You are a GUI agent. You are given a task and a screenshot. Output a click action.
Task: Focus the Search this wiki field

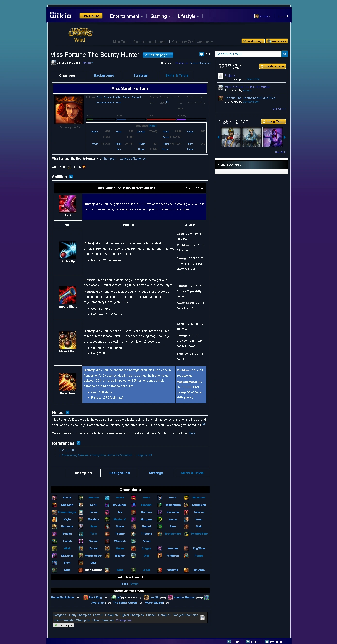coord(248,54)
